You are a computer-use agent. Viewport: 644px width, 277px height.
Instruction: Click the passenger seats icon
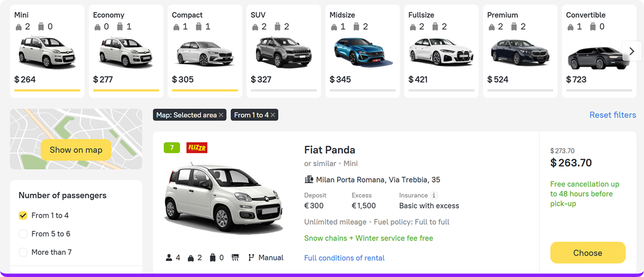pyautogui.click(x=169, y=258)
